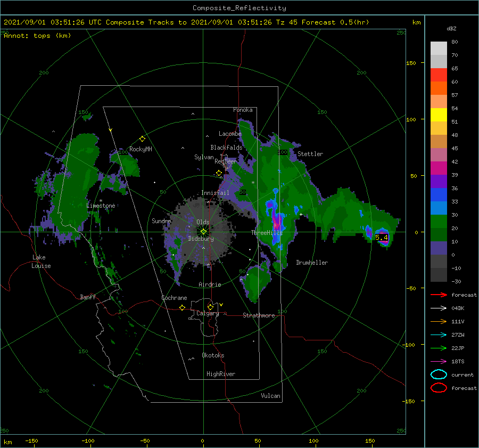Click the yellow diamond marker beside RockyMH
479x448 pixels.
[142, 139]
